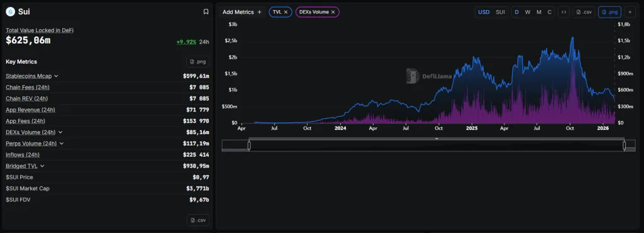Select cumulative (C) chart mode
Screen dimensions: 644x233
click(550, 12)
